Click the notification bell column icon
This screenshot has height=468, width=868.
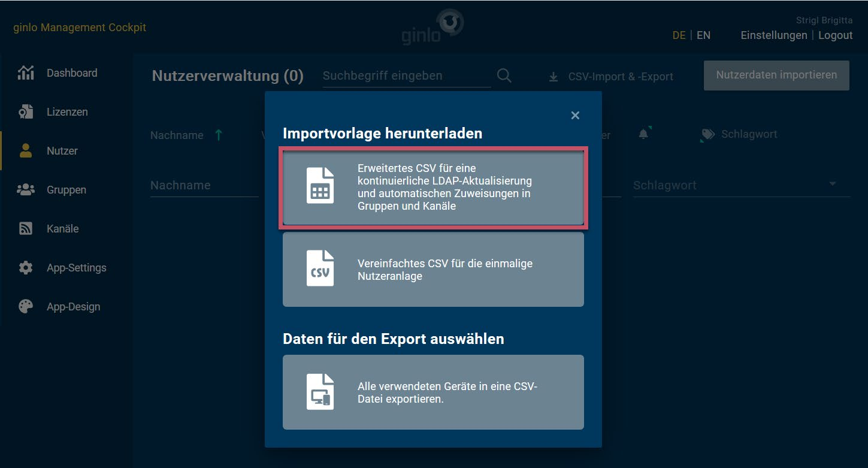644,134
